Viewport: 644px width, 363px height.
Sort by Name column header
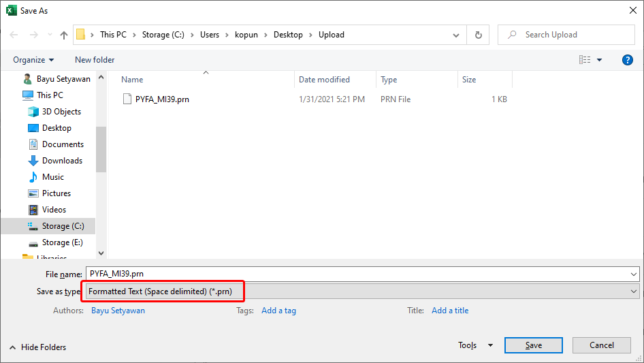pyautogui.click(x=132, y=80)
